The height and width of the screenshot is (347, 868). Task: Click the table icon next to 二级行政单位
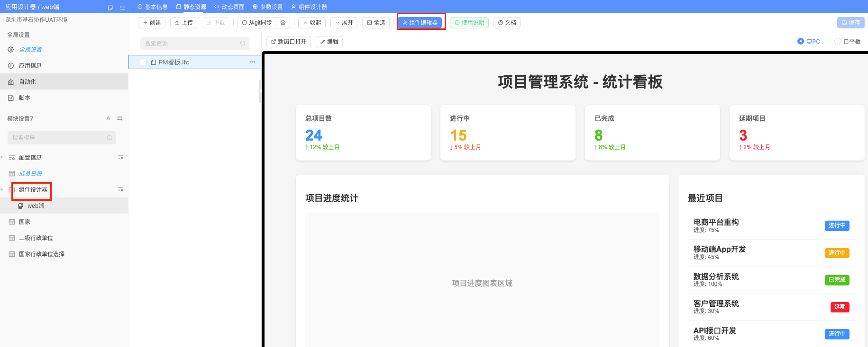tap(12, 238)
